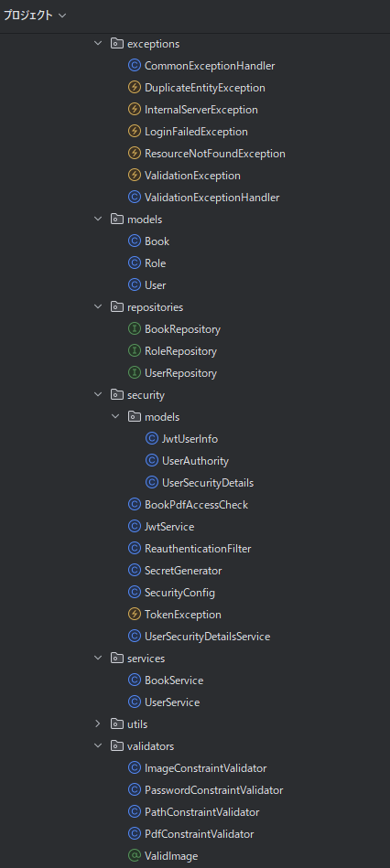Expand the utils folder
This screenshot has width=390, height=868.
tap(98, 724)
